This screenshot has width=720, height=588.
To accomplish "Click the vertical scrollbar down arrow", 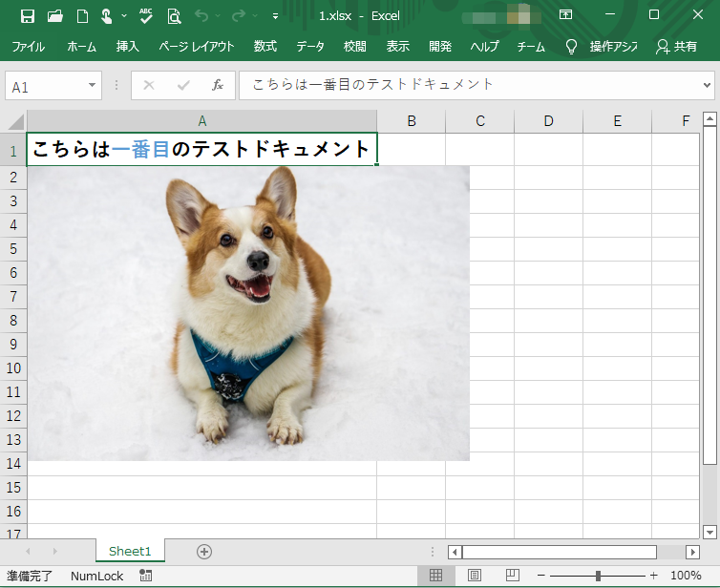I will point(709,532).
